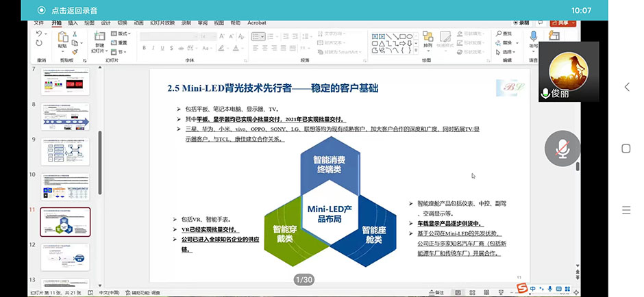Open the Section (节) dropdown

pyautogui.click(x=119, y=52)
